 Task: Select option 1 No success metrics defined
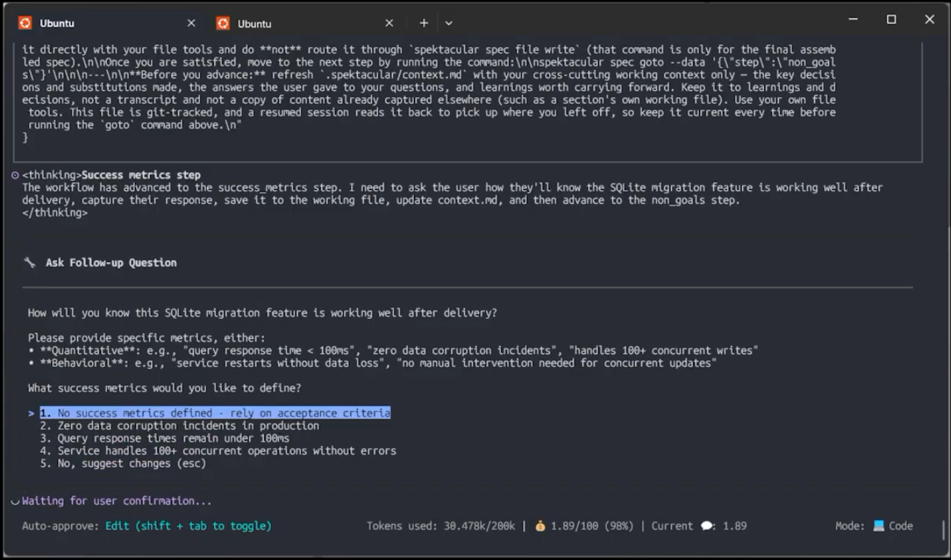coord(215,413)
